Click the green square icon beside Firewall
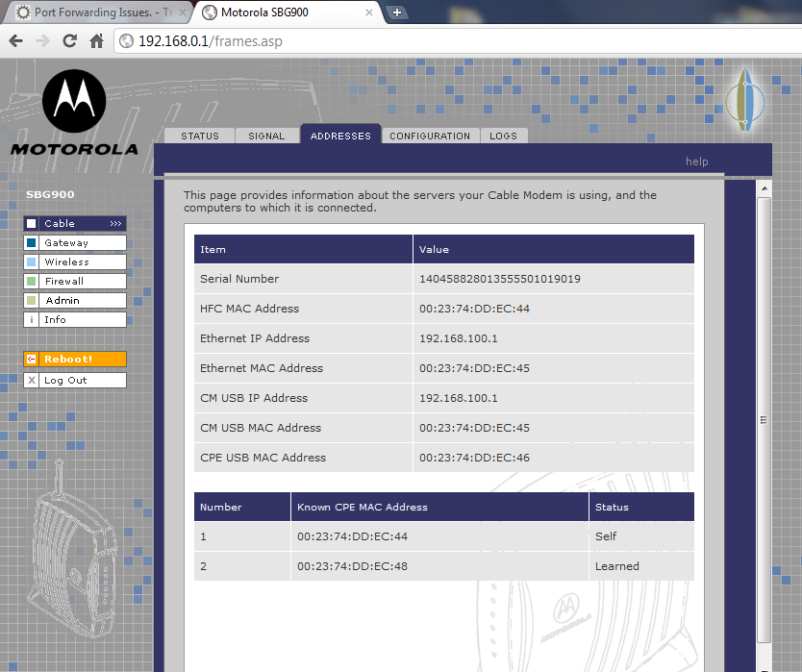Image resolution: width=802 pixels, height=672 pixels. pyautogui.click(x=31, y=281)
